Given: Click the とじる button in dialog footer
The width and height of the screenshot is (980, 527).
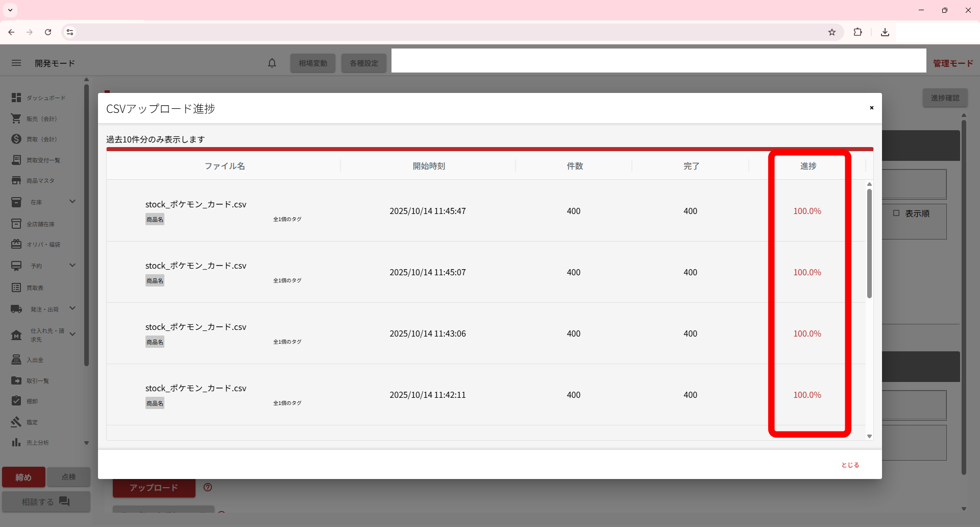Looking at the screenshot, I should point(850,465).
